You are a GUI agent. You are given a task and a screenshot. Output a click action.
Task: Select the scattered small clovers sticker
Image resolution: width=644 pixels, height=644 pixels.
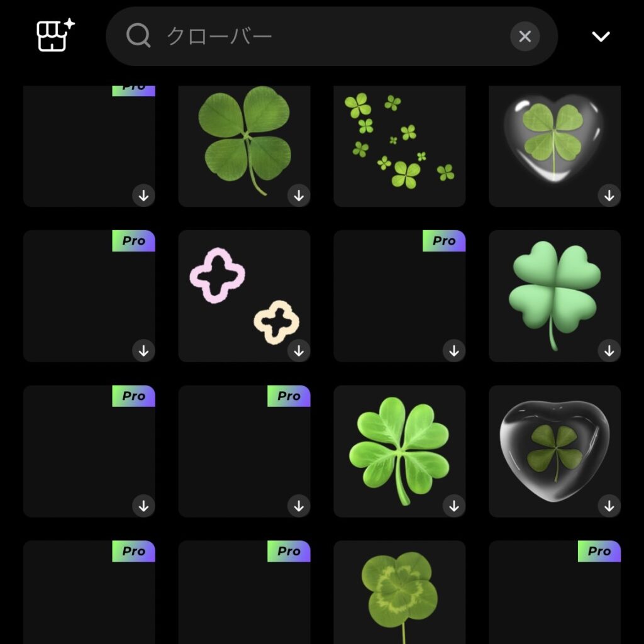click(x=399, y=146)
